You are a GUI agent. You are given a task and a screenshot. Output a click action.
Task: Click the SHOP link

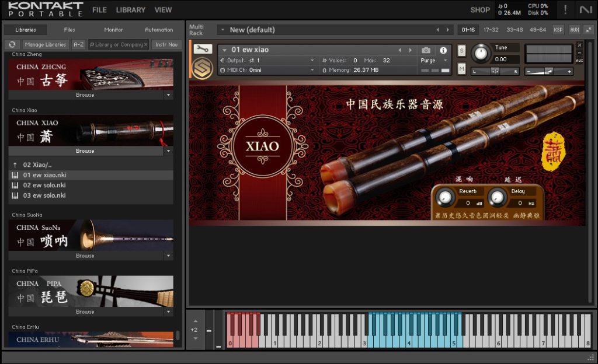click(x=480, y=10)
